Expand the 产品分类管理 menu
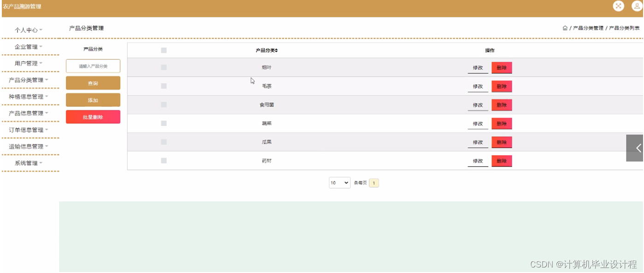 point(29,80)
